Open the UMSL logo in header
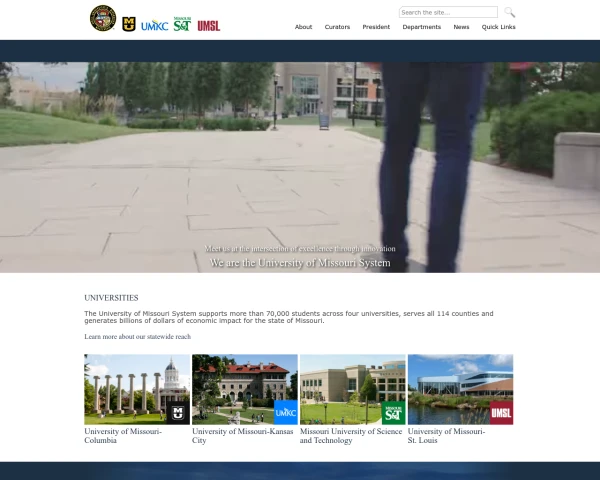Image resolution: width=600 pixels, height=480 pixels. (x=209, y=26)
